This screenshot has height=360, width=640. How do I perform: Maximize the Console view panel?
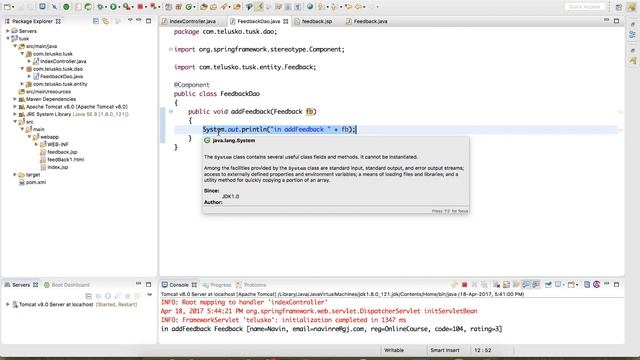click(616, 284)
